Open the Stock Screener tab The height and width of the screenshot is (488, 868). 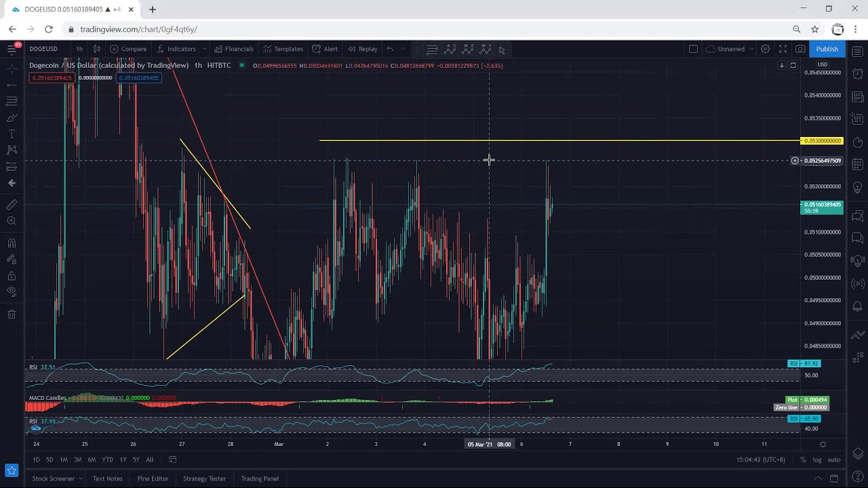pyautogui.click(x=57, y=479)
